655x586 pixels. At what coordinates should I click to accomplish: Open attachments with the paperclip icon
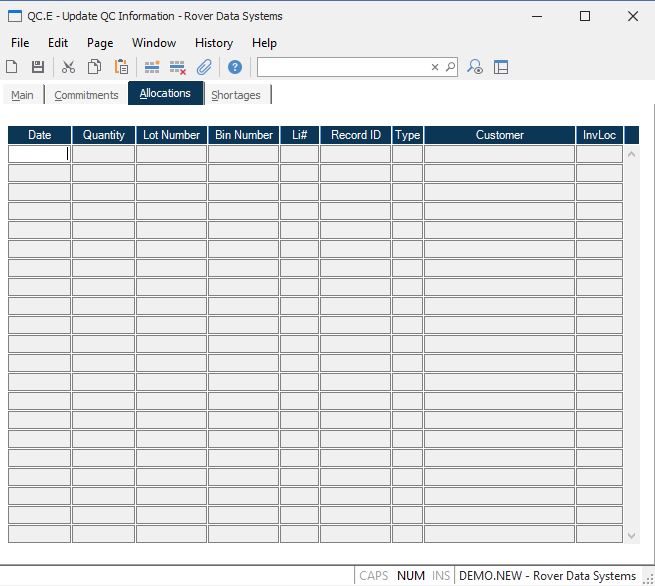click(x=204, y=67)
